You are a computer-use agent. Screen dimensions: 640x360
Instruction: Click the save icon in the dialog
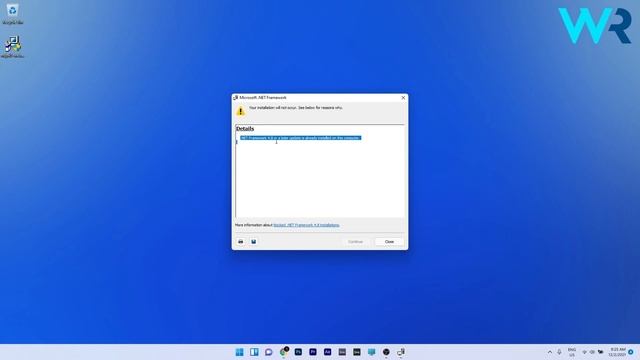(x=253, y=242)
